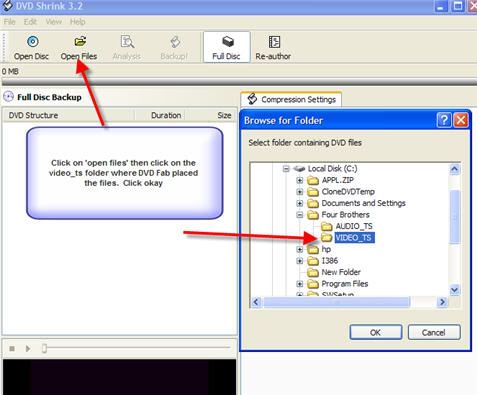Click the Full Disc Backup disc icon

[8, 97]
